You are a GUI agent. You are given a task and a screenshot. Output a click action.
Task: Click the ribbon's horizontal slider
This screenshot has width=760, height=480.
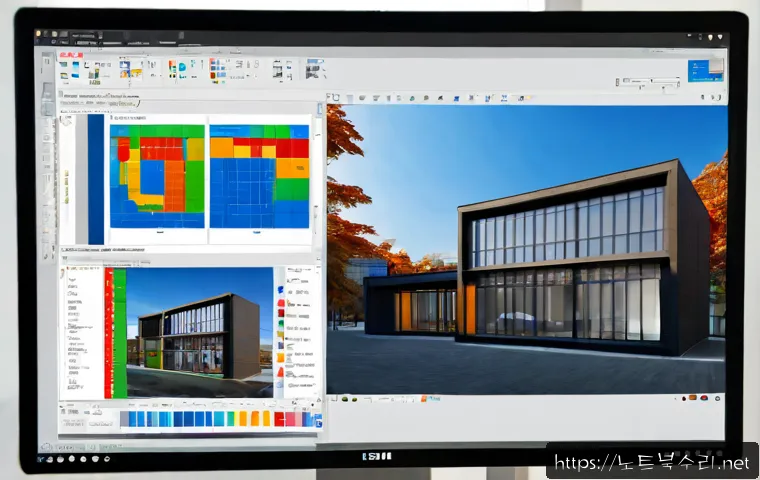650,80
